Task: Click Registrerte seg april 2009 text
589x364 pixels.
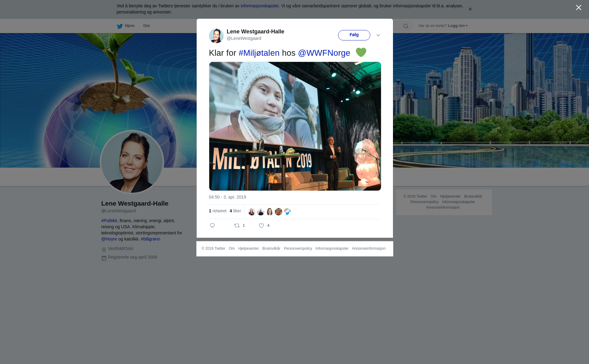Action: [x=133, y=257]
